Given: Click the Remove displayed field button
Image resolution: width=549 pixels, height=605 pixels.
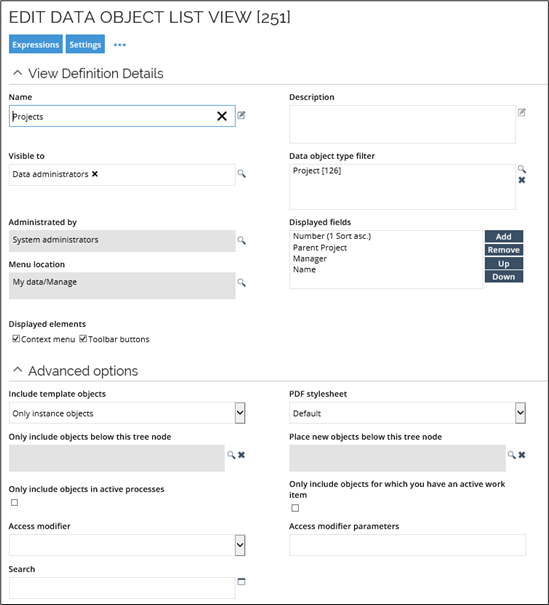Looking at the screenshot, I should point(503,250).
